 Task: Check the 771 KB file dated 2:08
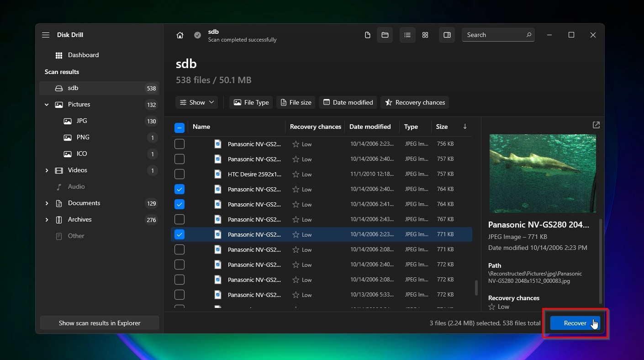click(179, 249)
